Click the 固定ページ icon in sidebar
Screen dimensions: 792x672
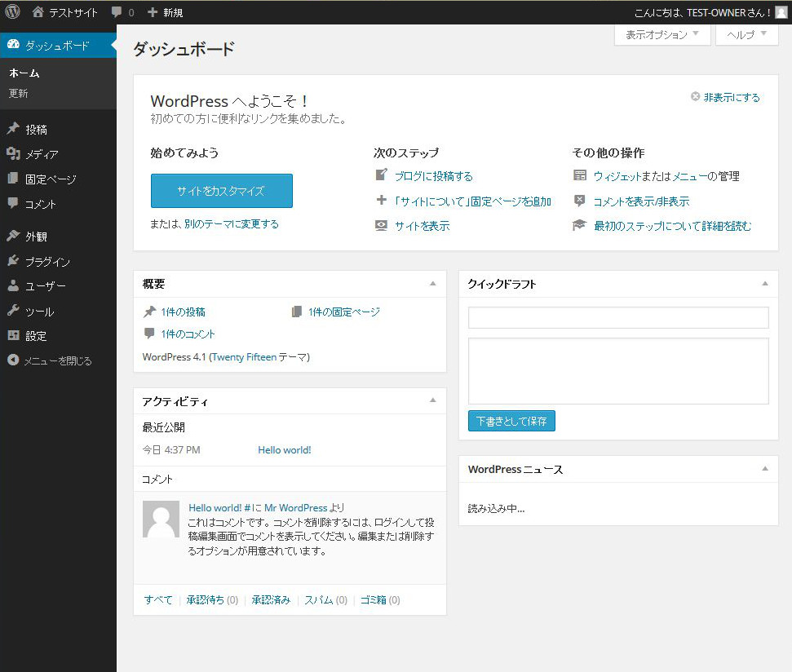click(13, 179)
